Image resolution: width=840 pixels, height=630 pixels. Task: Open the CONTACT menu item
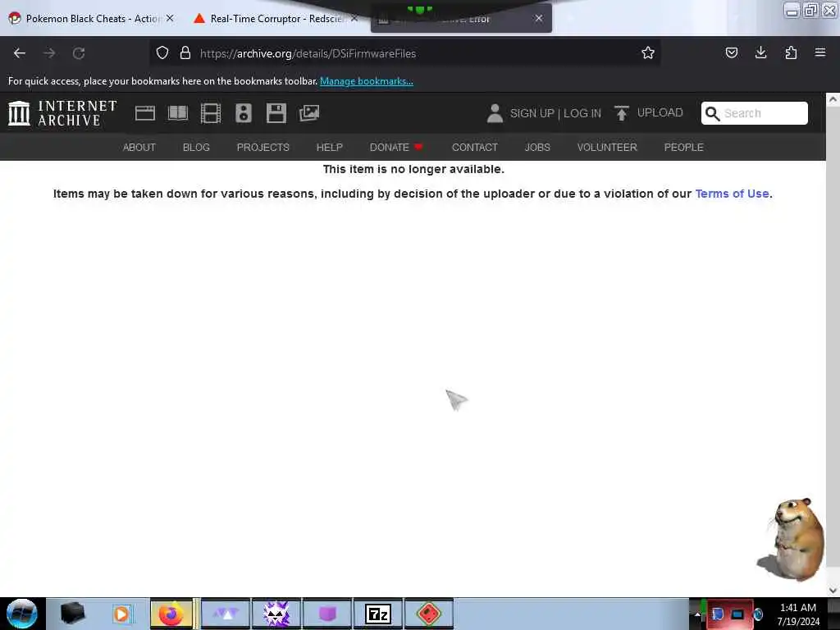[x=475, y=148]
